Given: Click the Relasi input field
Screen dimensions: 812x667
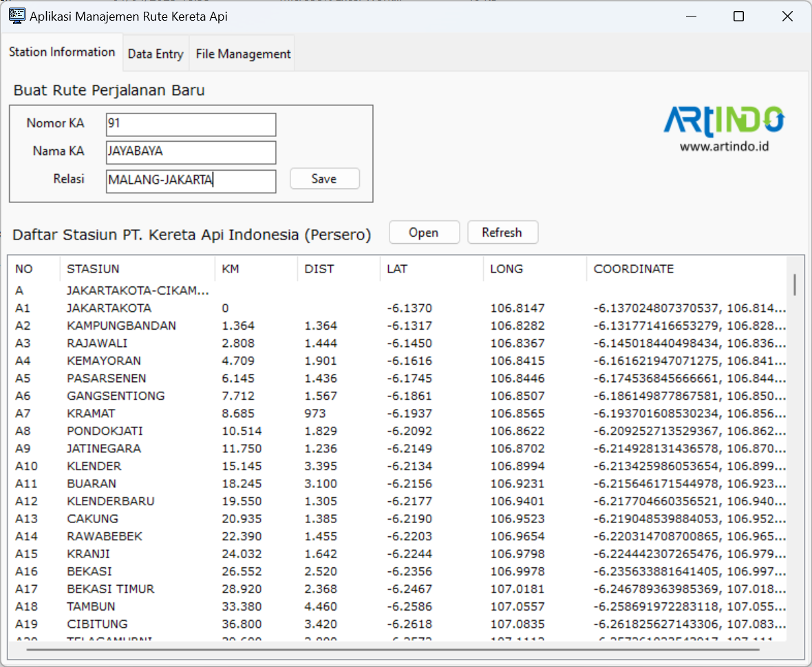Looking at the screenshot, I should [191, 181].
